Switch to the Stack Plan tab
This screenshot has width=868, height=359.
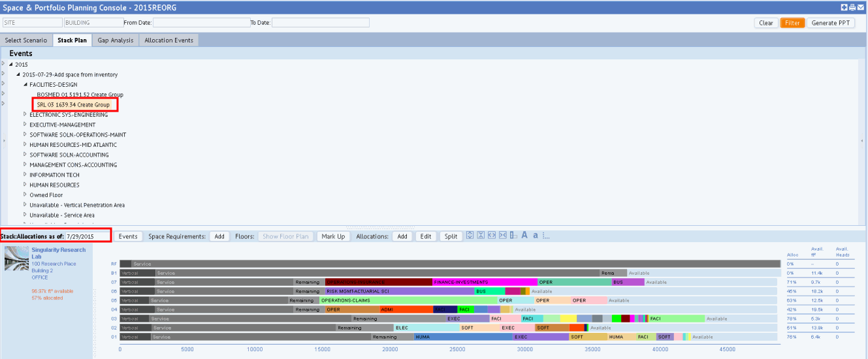72,40
